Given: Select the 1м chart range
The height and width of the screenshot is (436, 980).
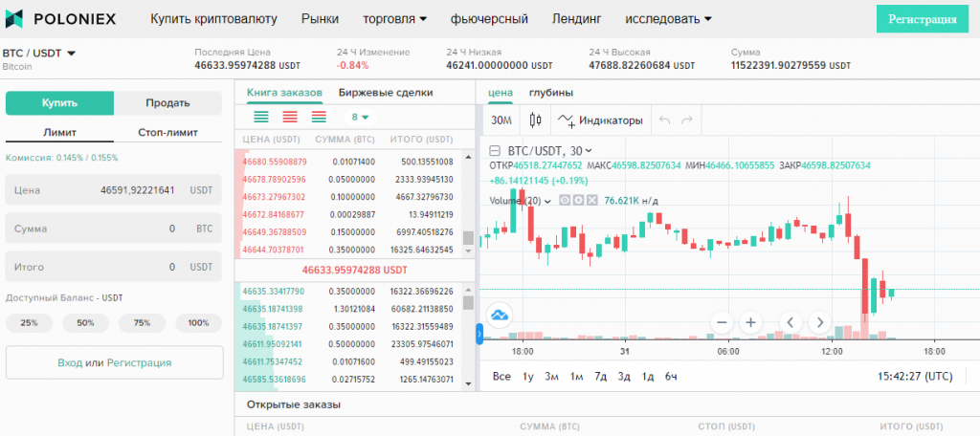Looking at the screenshot, I should 576,376.
